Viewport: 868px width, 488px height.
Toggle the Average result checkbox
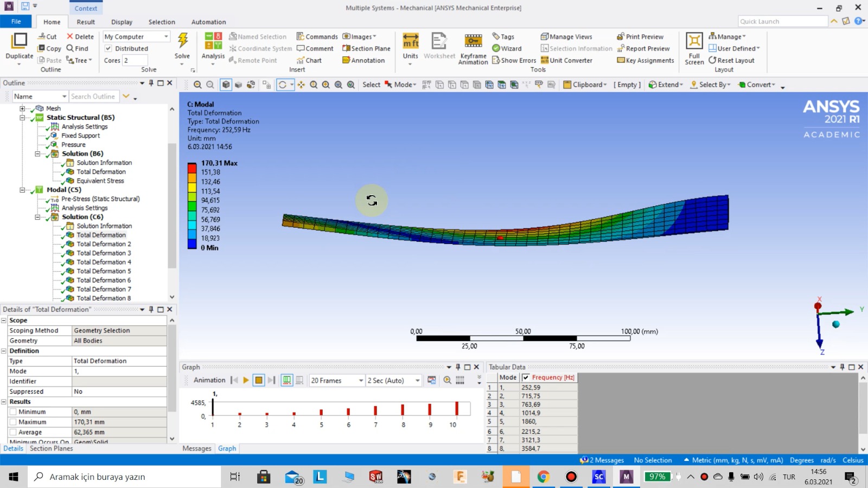coord(13,433)
